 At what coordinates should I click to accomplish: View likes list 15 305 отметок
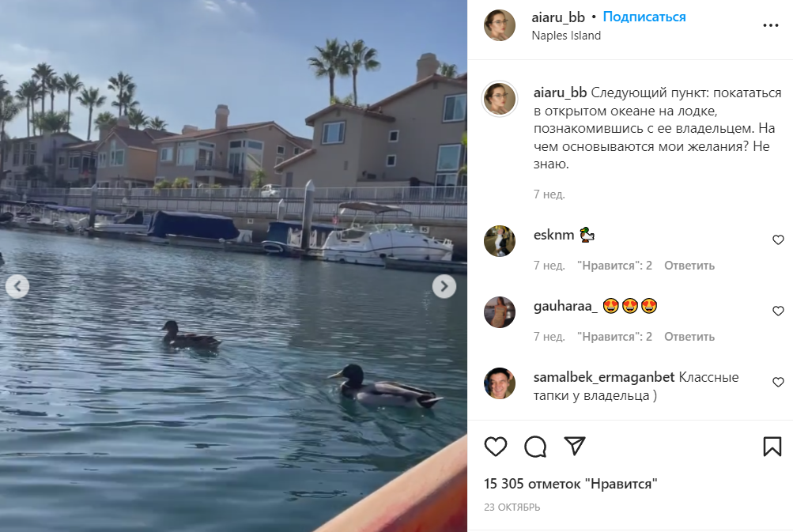(x=571, y=484)
